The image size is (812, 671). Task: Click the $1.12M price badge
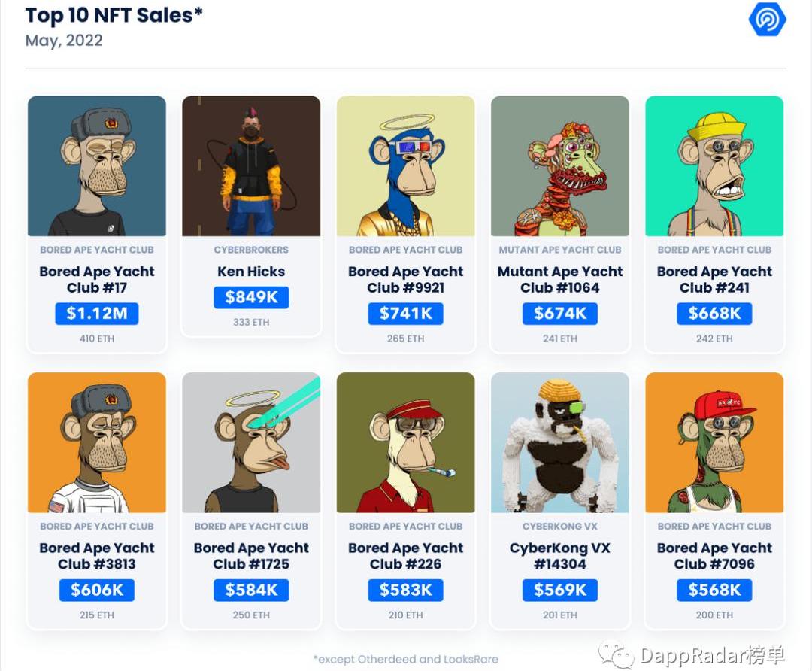pyautogui.click(x=97, y=314)
